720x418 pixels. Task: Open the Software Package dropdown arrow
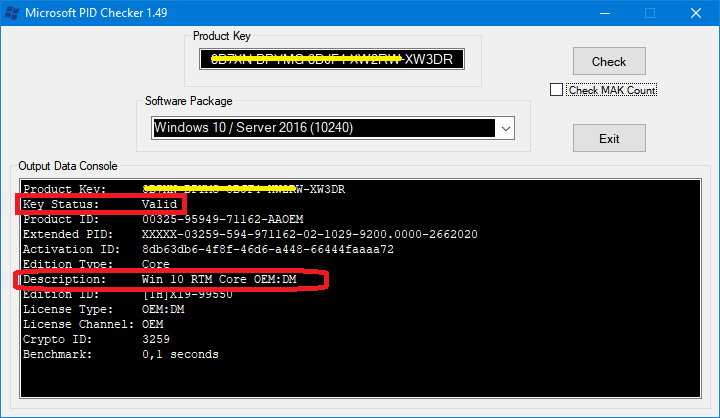point(506,128)
